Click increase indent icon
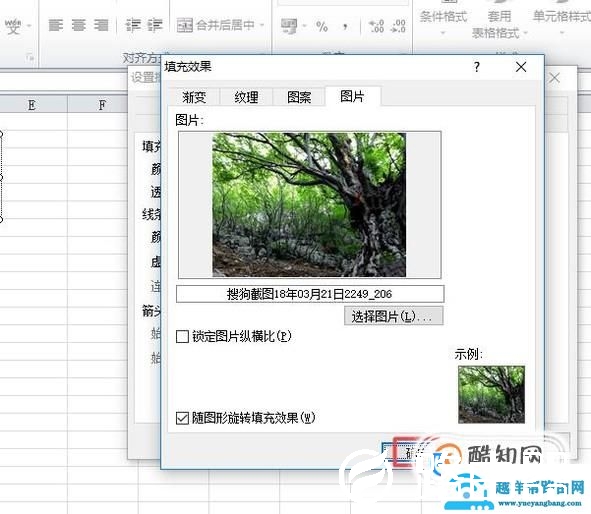Viewport: 591px width, 514px height. 155,25
